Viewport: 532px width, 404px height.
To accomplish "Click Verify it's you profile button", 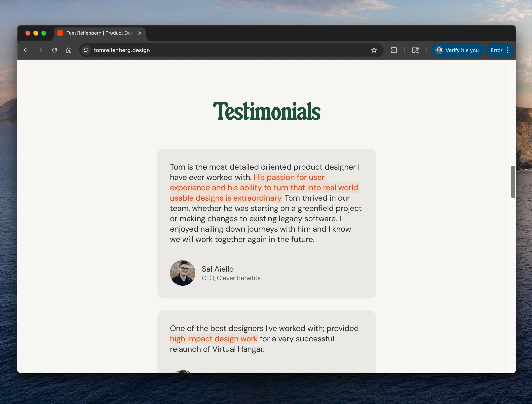I will (x=457, y=50).
